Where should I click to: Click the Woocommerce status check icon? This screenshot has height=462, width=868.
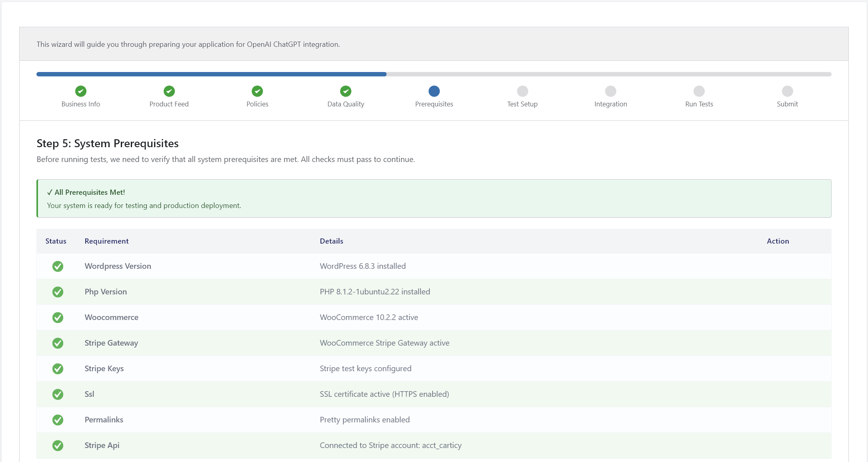point(58,318)
